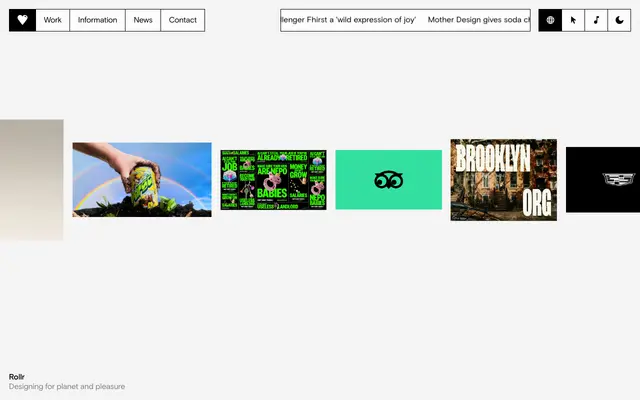This screenshot has width=640, height=400.
Task: Open the Cadillac crest project on black
Action: [603, 180]
